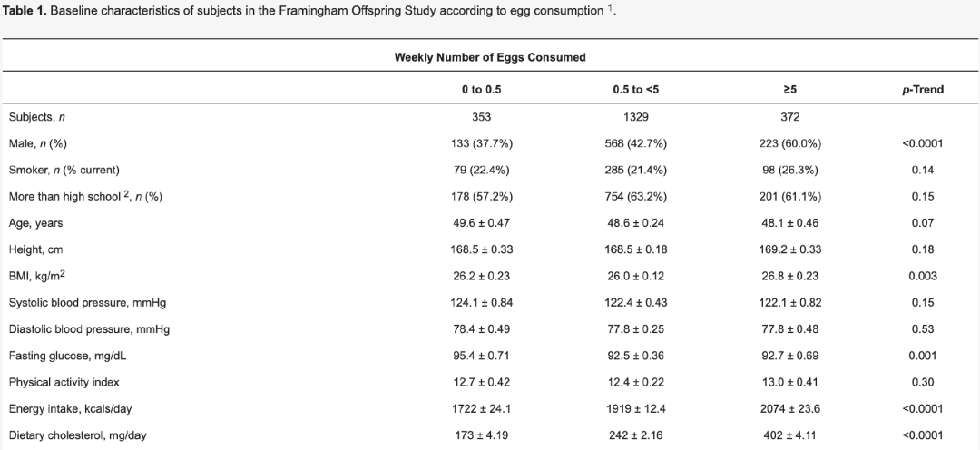Click the '79 (22.4%)' smoker cell
980x450 pixels.
coord(481,170)
